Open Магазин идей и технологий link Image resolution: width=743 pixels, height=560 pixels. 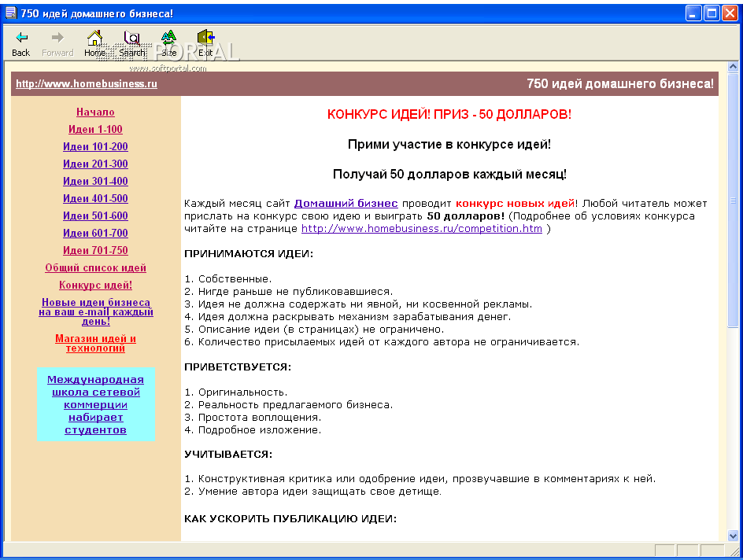95,343
